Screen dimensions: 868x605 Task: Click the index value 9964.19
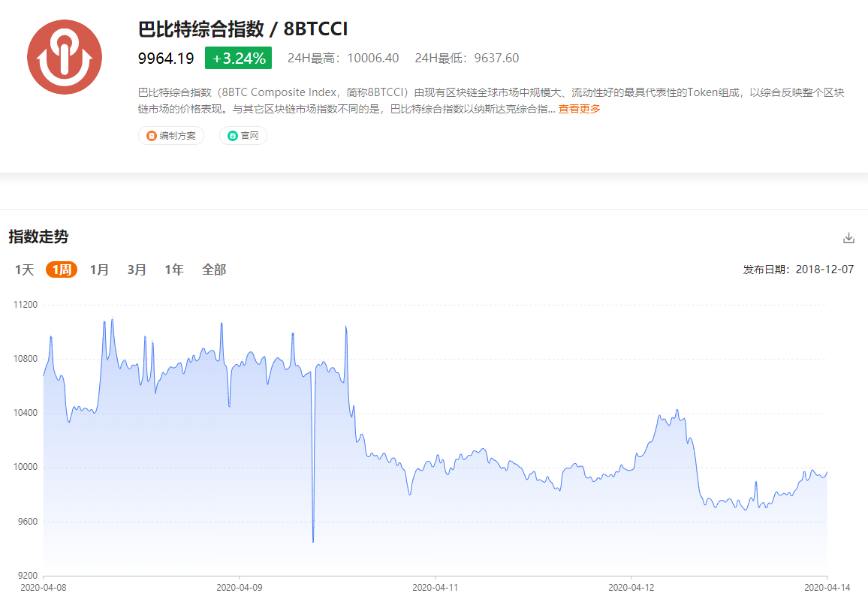(x=166, y=58)
